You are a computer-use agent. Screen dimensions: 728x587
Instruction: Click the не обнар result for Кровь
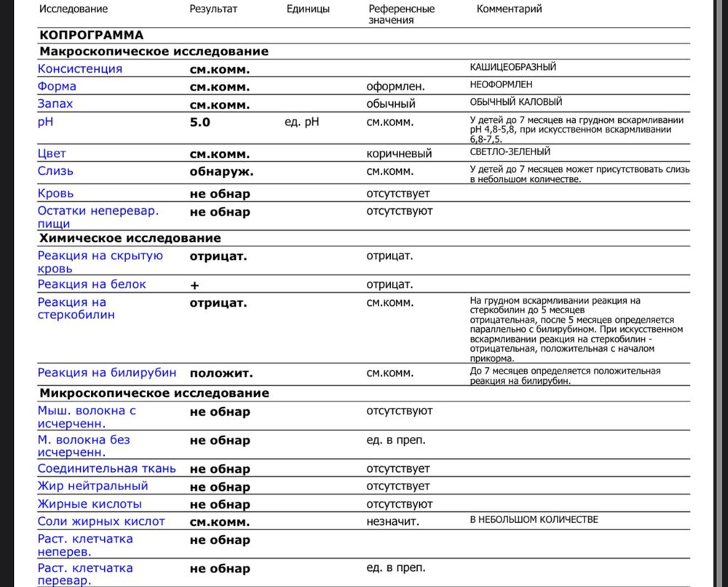(220, 194)
